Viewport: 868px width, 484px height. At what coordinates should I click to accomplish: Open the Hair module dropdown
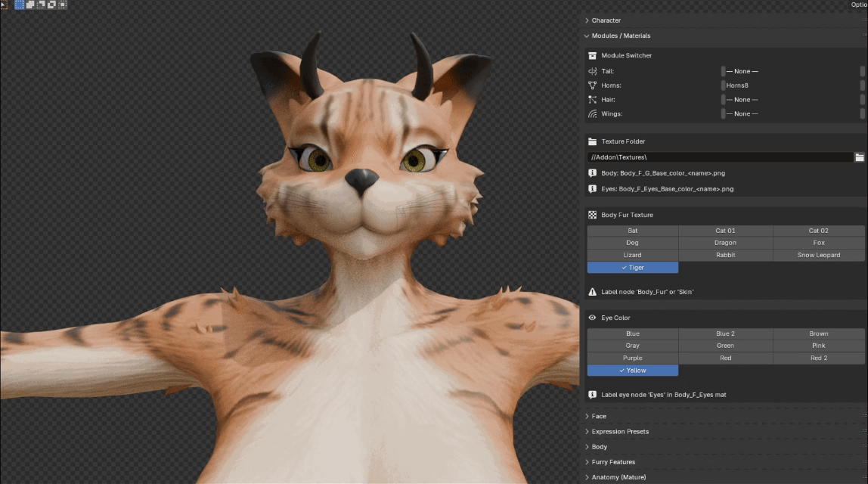click(792, 100)
